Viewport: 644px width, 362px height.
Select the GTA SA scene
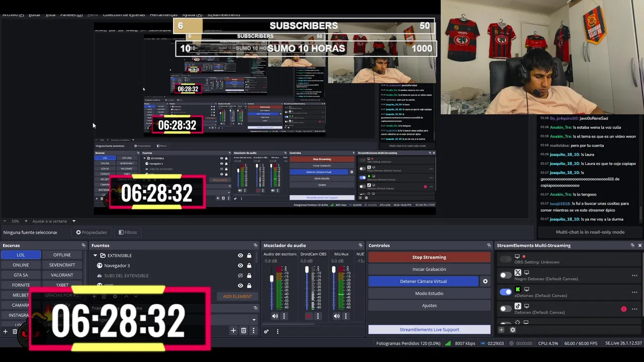(x=21, y=275)
